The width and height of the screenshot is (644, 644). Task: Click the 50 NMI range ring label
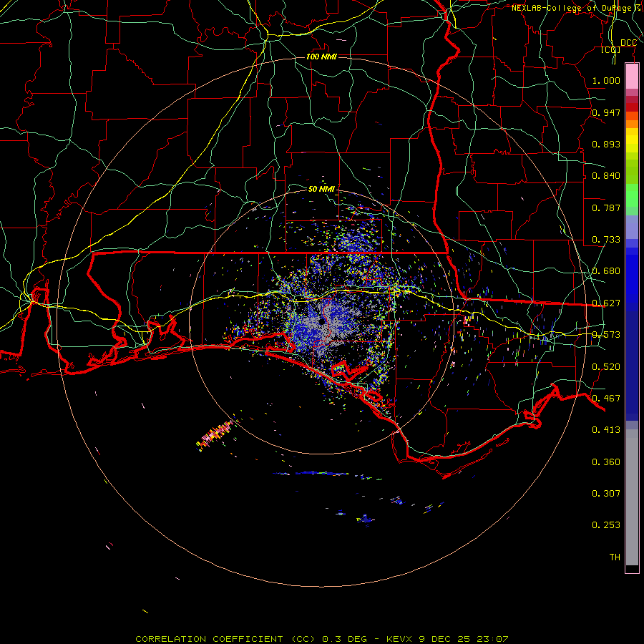321,189
